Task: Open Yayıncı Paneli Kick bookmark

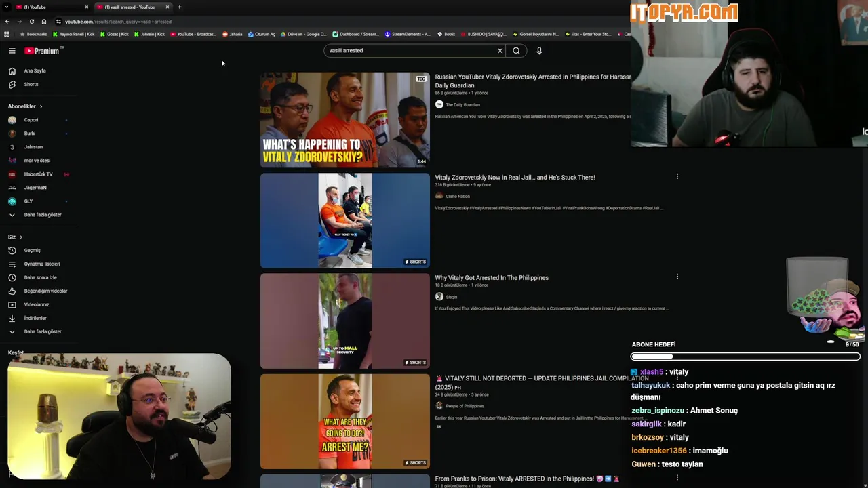Action: (73, 34)
